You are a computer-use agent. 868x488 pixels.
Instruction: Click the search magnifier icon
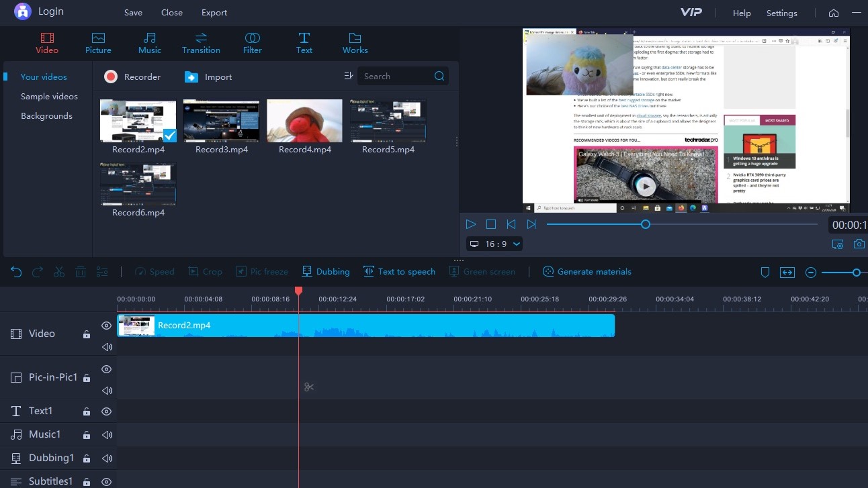click(439, 76)
